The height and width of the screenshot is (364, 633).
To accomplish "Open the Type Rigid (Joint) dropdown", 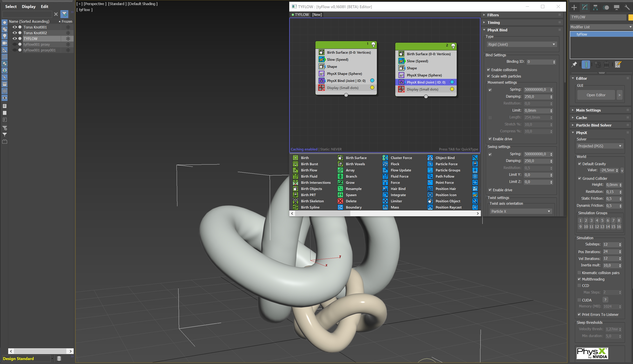I will click(x=522, y=44).
